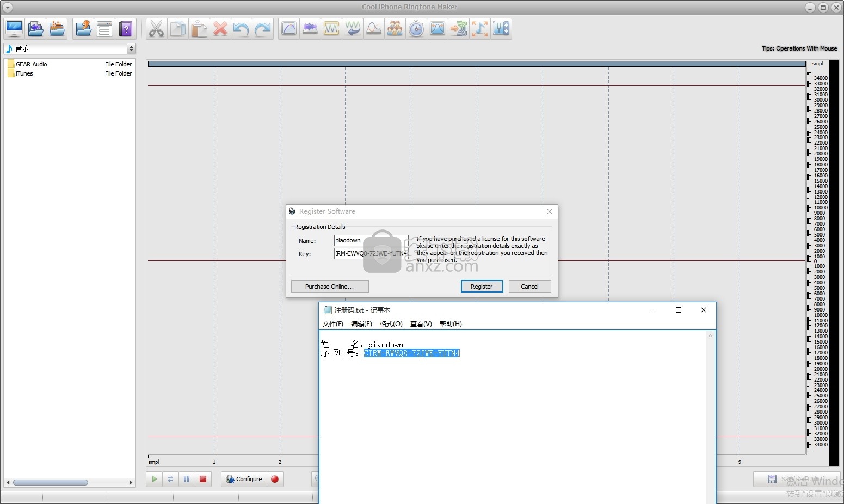Click the orange equalizer-bars folder icon

point(57,28)
